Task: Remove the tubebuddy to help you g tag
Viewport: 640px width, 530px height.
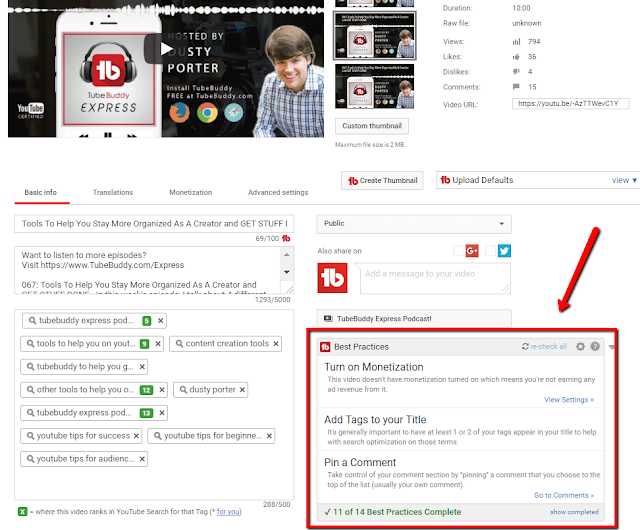Action: pos(142,367)
